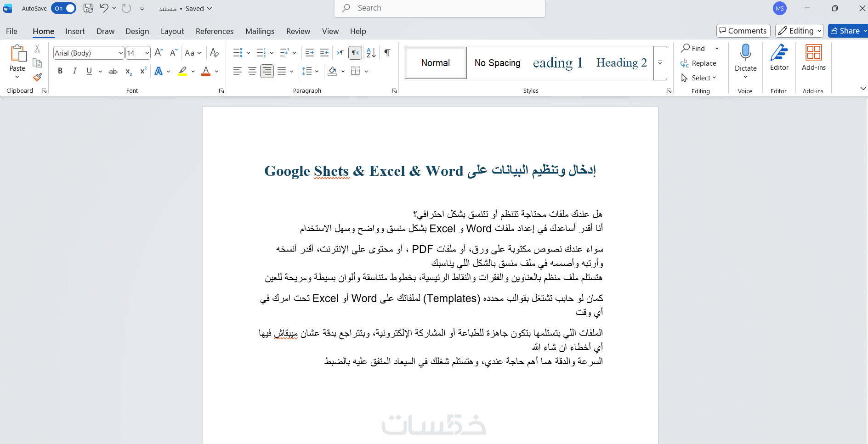Insert a bulleted list
This screenshot has height=444, width=868.
coord(238,53)
